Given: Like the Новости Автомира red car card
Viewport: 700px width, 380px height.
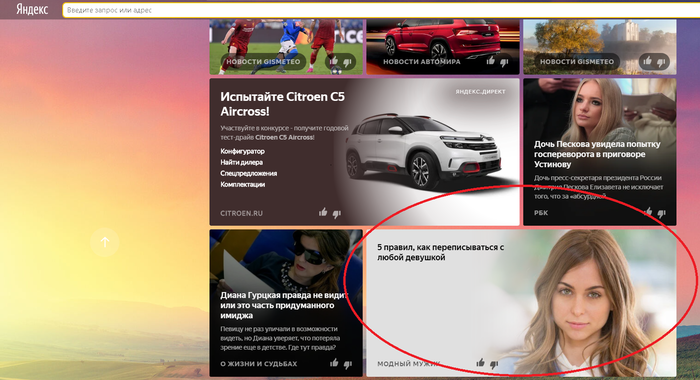Looking at the screenshot, I should 491,60.
